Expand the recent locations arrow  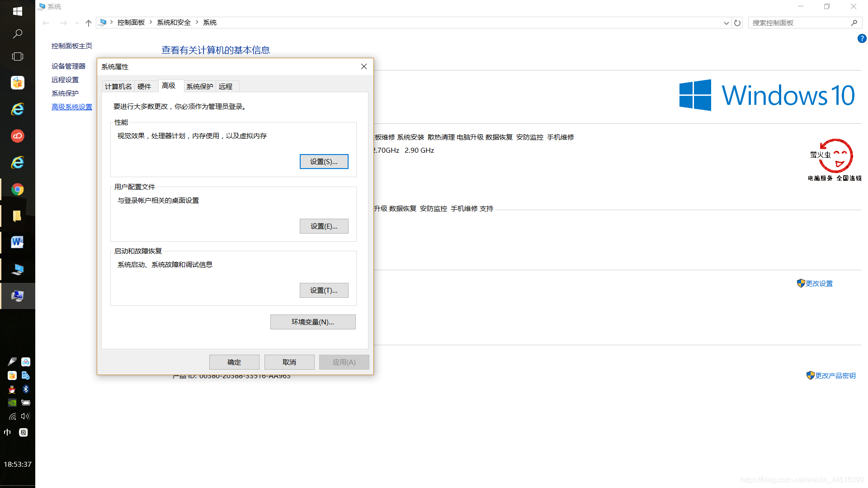[77, 23]
